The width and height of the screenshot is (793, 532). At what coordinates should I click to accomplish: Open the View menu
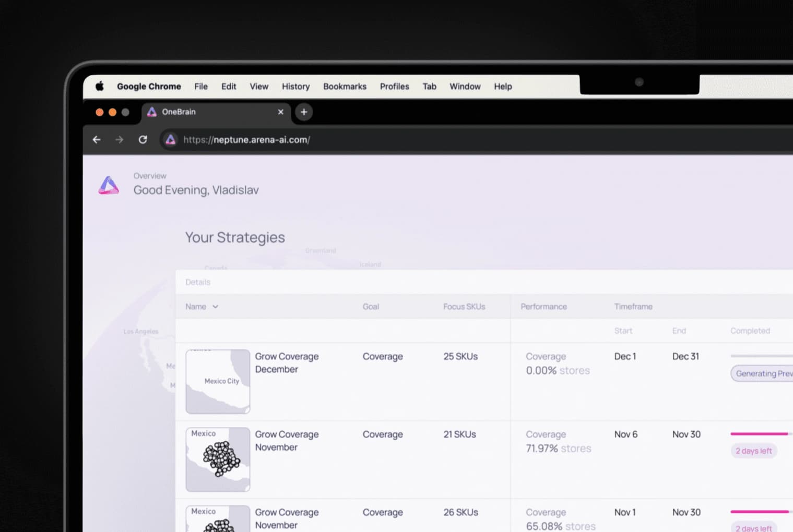pos(259,87)
